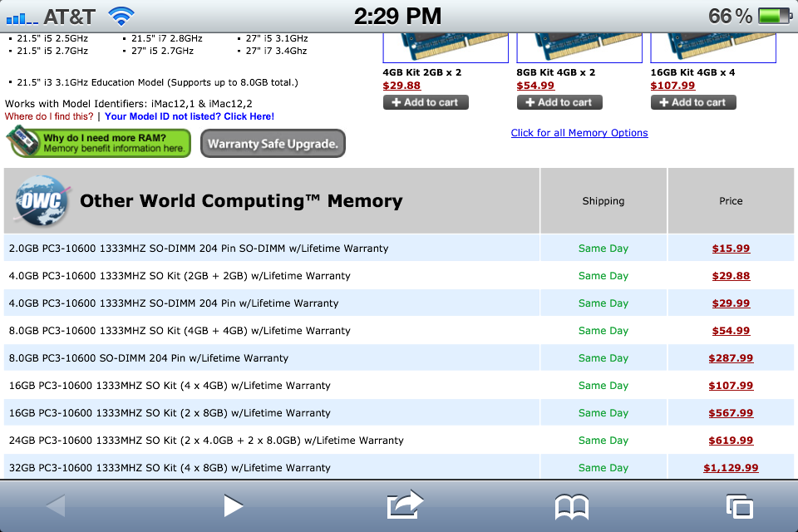Tap the 16GB Kit thumbnail image
Screen dimensions: 798x532
713,48
